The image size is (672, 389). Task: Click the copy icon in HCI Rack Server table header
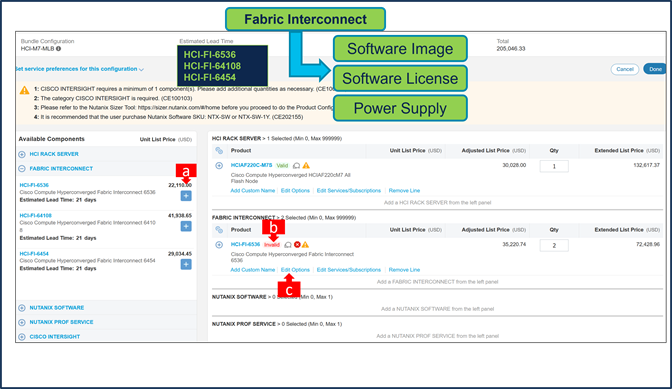coord(219,151)
